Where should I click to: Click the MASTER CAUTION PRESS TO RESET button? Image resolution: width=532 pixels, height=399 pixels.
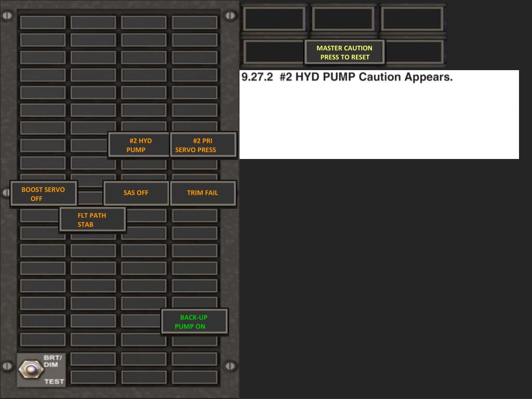[x=345, y=52]
